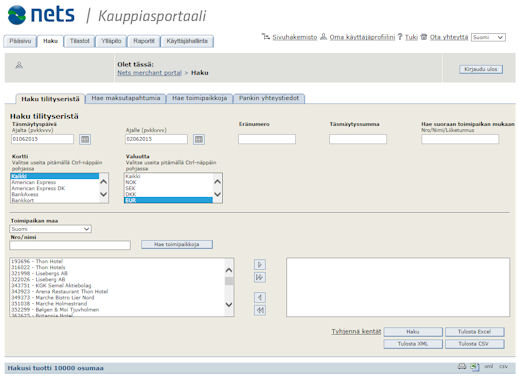Focus the Eränumero input field
Viewport: 518px width, 376px height.
267,139
